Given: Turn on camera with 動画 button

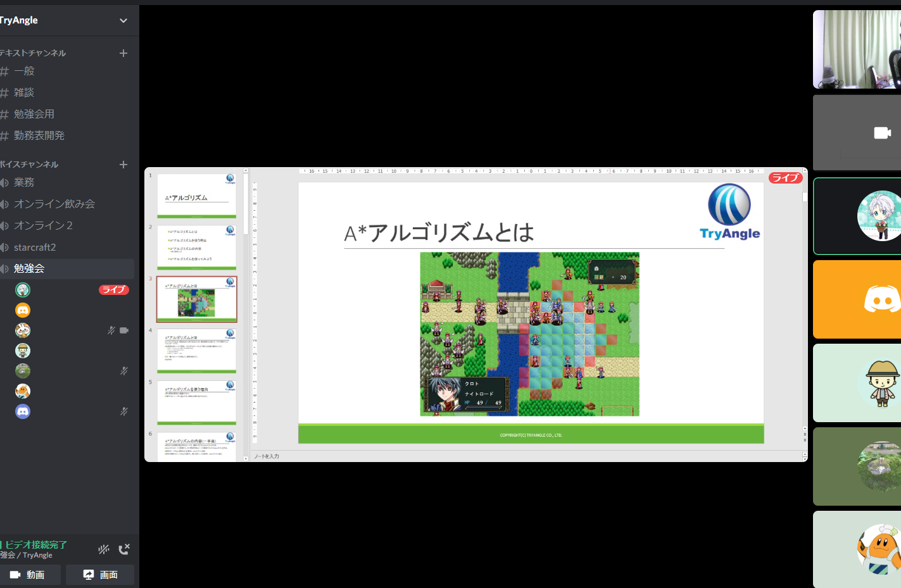Looking at the screenshot, I should click(30, 575).
